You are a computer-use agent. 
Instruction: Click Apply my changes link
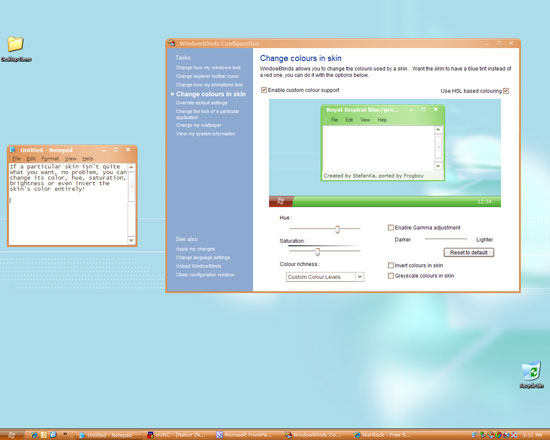(195, 249)
